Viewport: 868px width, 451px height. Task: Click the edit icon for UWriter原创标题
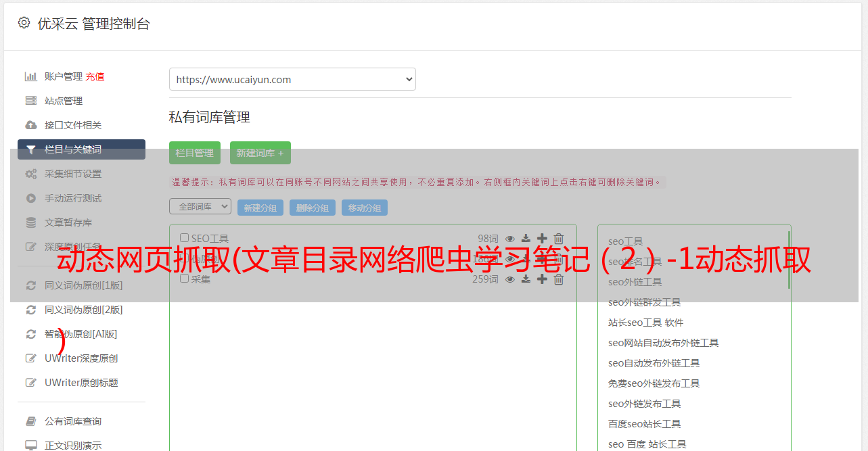pyautogui.click(x=31, y=383)
